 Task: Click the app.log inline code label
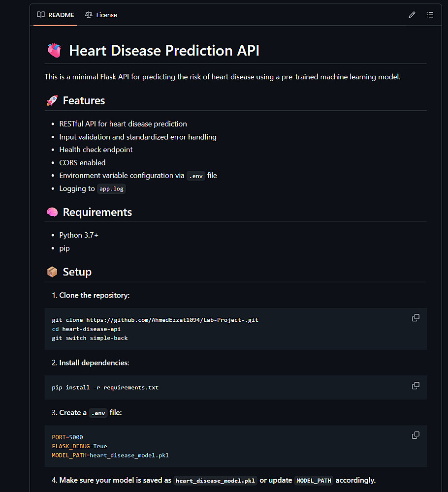tap(111, 189)
